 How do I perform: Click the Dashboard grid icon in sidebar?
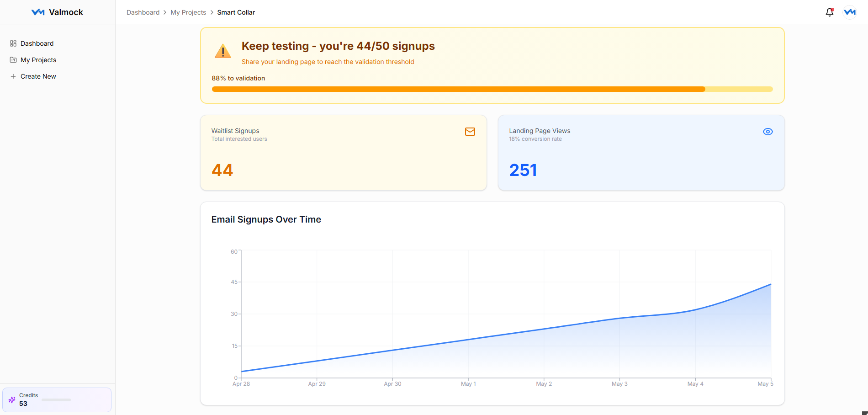13,43
